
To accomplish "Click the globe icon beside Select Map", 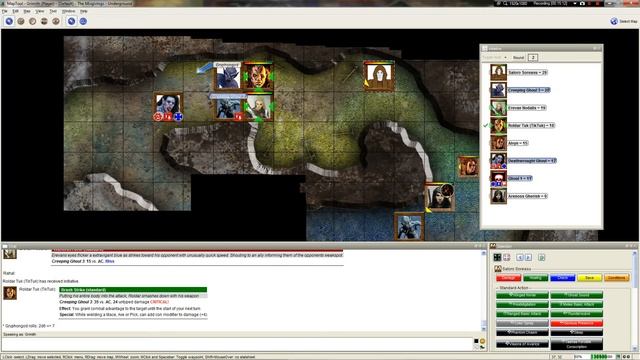I will click(614, 21).
